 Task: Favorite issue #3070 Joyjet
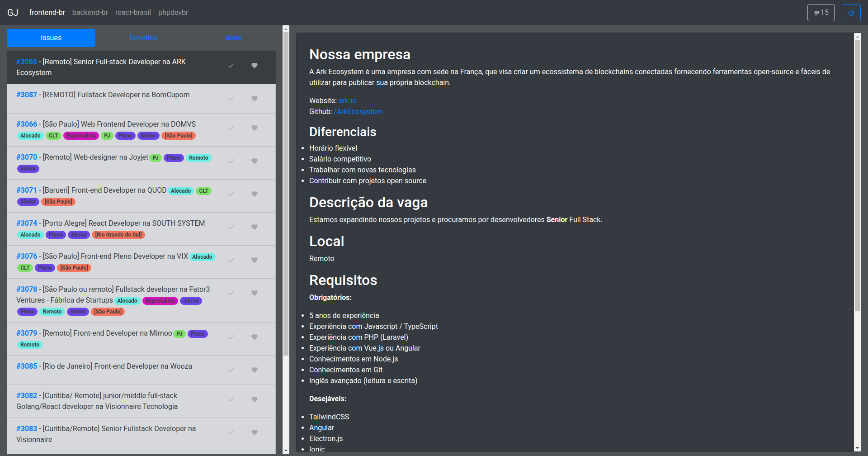255,161
